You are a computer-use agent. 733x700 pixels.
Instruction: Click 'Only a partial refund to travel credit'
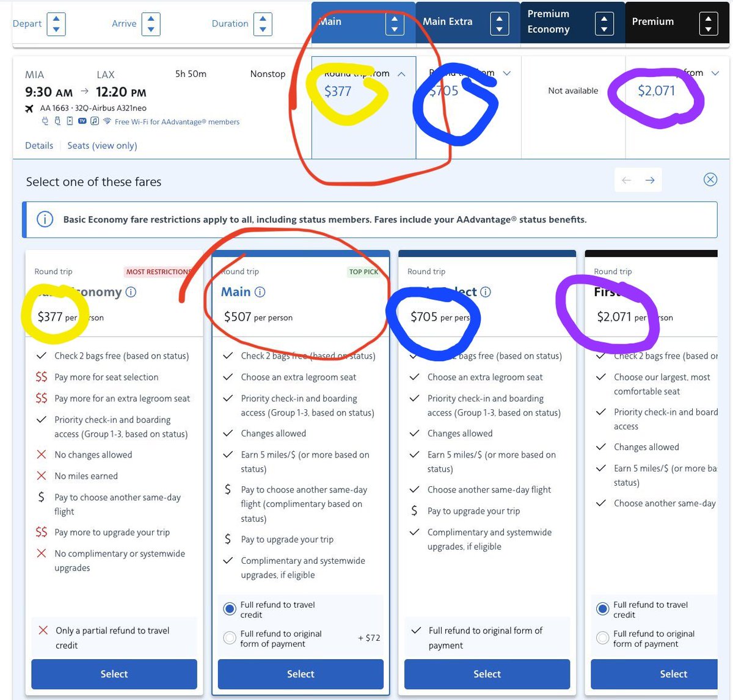(x=112, y=638)
